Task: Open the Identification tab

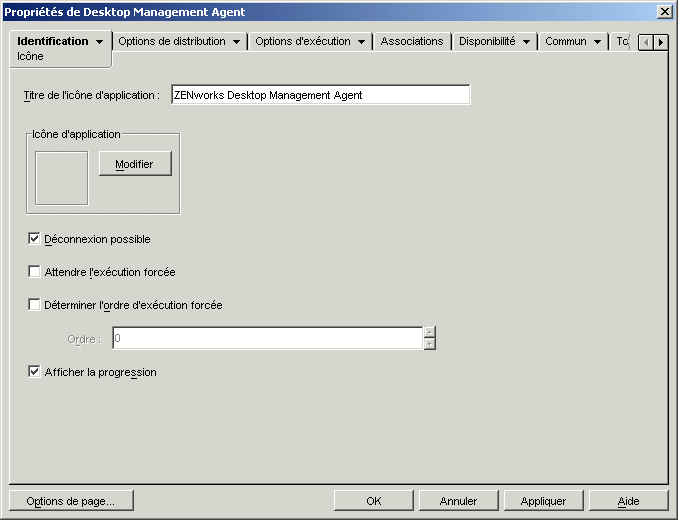Action: pos(52,41)
